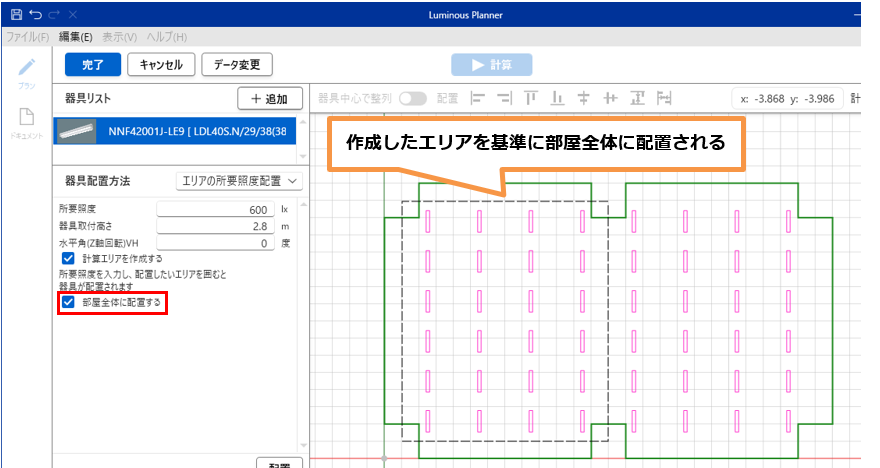Image resolution: width=880 pixels, height=468 pixels.
Task: Toggle the 器具中心で整列 switch
Action: click(x=412, y=98)
